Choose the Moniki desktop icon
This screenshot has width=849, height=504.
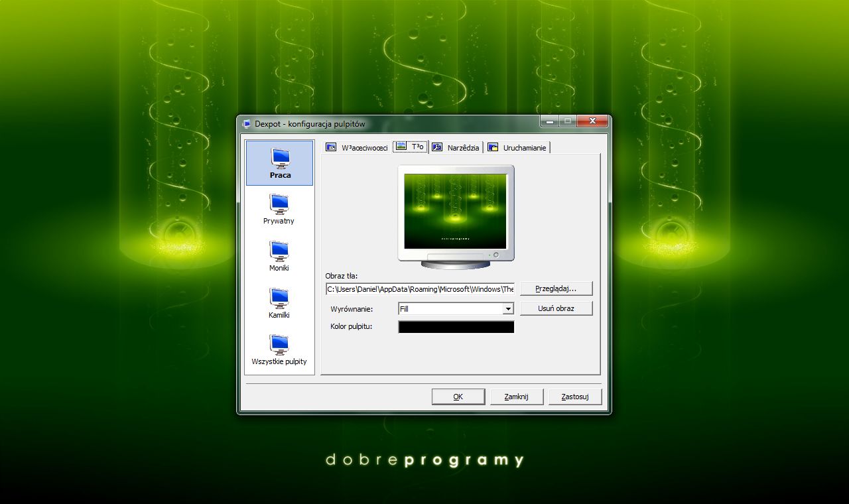(279, 256)
